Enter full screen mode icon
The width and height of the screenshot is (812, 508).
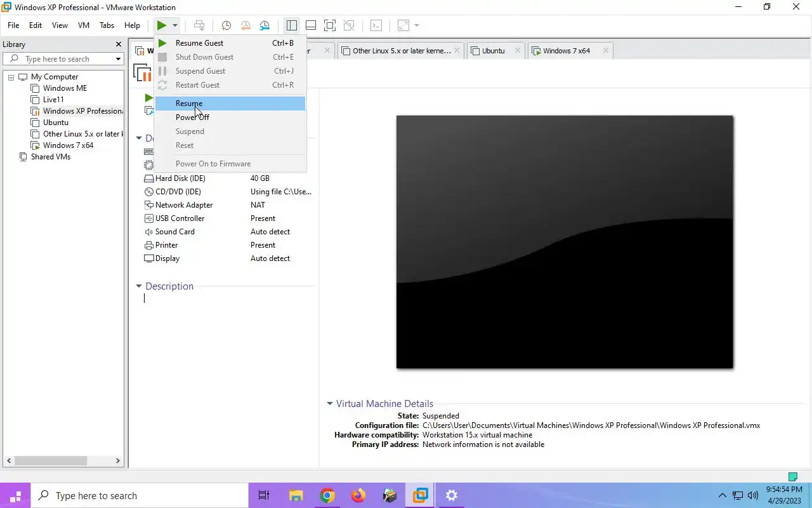click(330, 25)
